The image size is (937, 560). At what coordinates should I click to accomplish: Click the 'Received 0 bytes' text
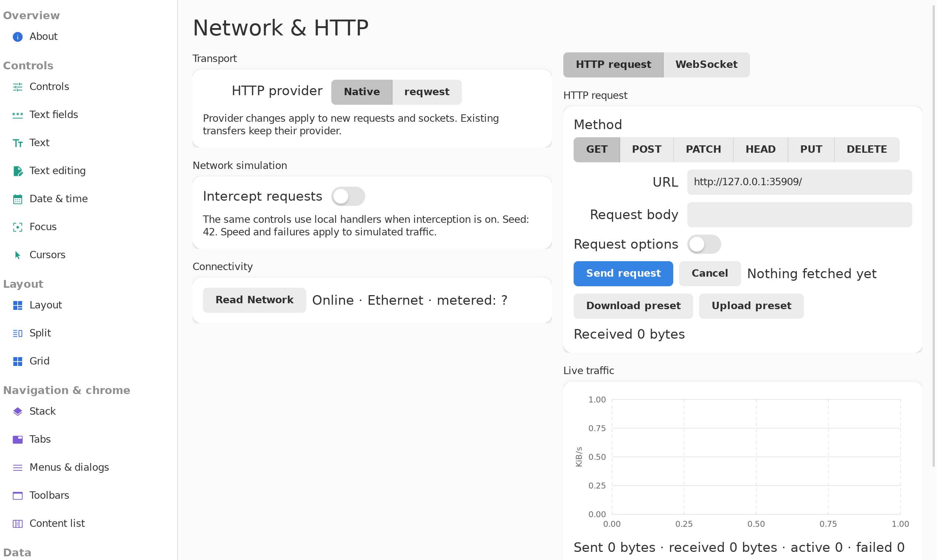coord(629,334)
